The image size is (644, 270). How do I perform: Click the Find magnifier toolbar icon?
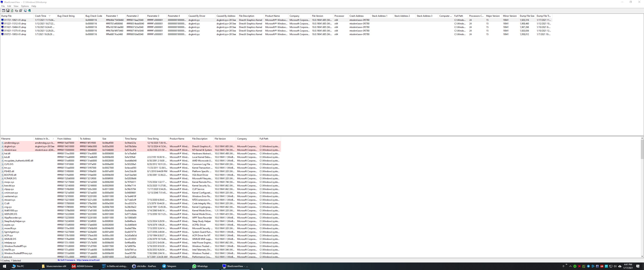pyautogui.click(x=25, y=10)
